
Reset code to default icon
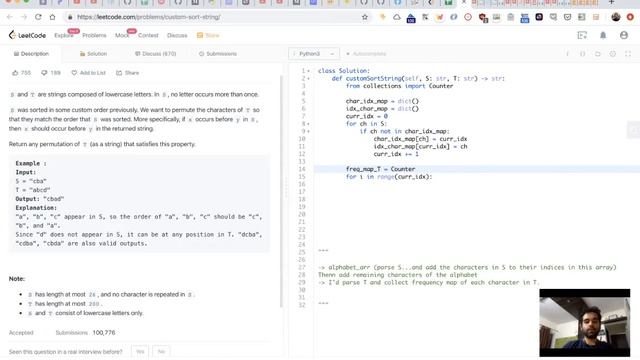(x=598, y=54)
